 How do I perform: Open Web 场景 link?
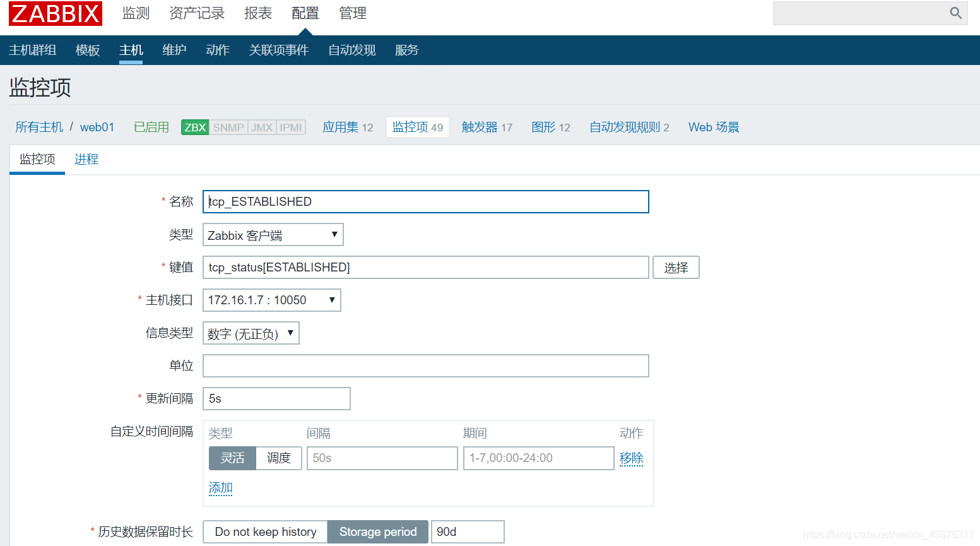pos(714,127)
